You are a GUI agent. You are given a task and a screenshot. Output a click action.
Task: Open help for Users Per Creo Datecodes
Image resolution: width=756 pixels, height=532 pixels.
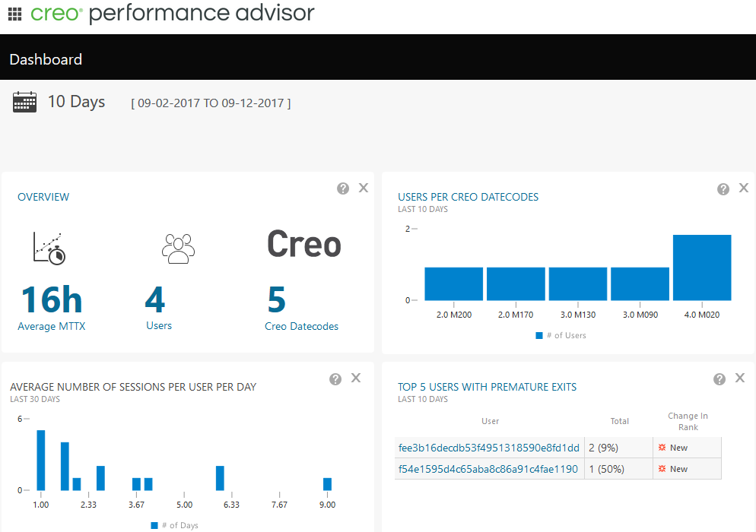(723, 188)
